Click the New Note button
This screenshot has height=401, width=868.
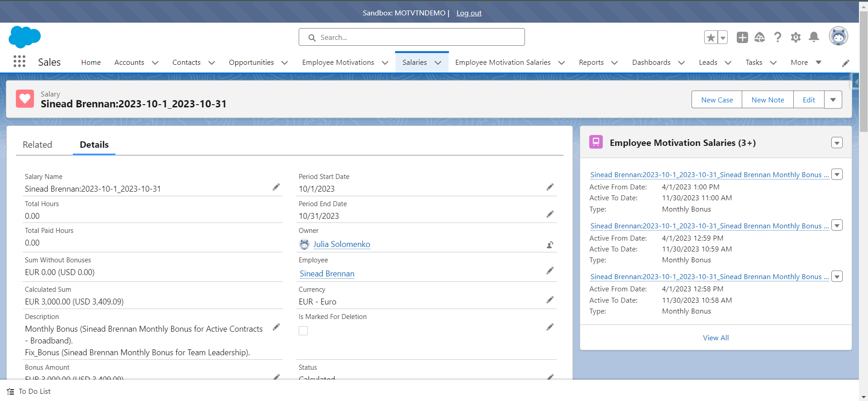[x=768, y=100]
